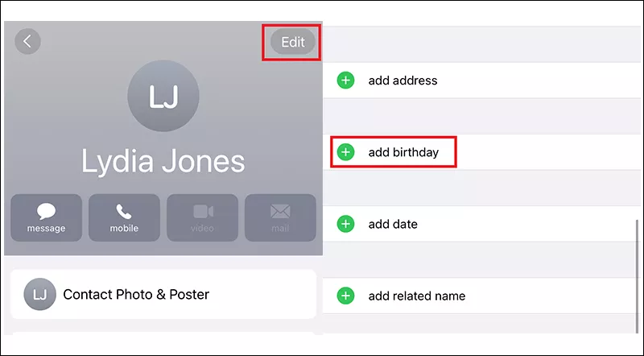This screenshot has width=644, height=356.
Task: Call Lydia's mobile number
Action: coord(124,217)
